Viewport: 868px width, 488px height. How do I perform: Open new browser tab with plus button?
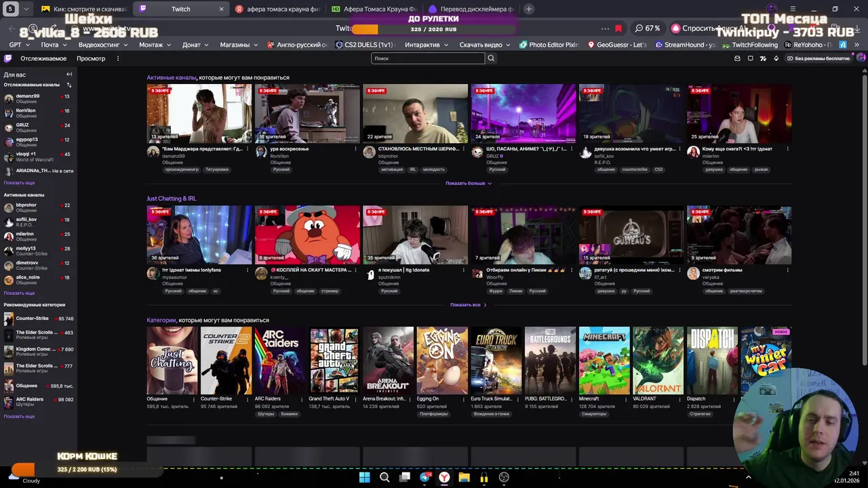[529, 9]
